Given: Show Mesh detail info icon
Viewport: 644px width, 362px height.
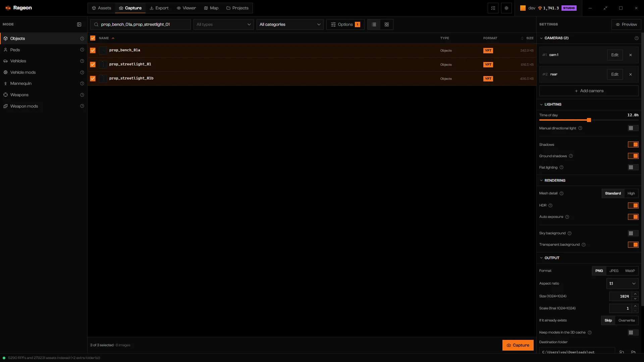Looking at the screenshot, I should (561, 193).
